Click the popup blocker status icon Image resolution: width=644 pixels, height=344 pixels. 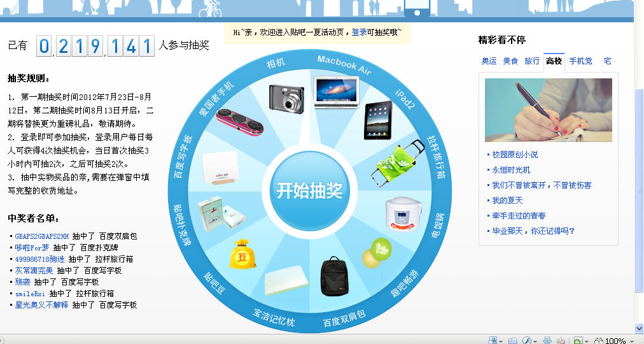[x=578, y=340]
